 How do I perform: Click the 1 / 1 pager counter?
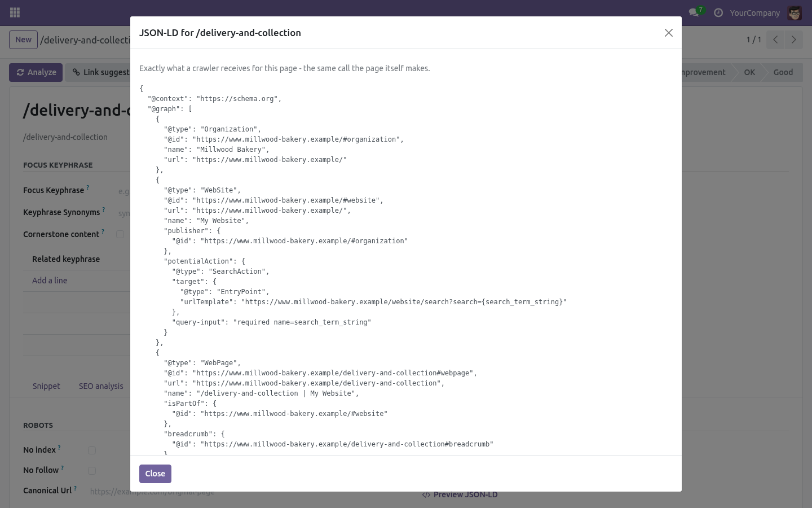(753, 40)
